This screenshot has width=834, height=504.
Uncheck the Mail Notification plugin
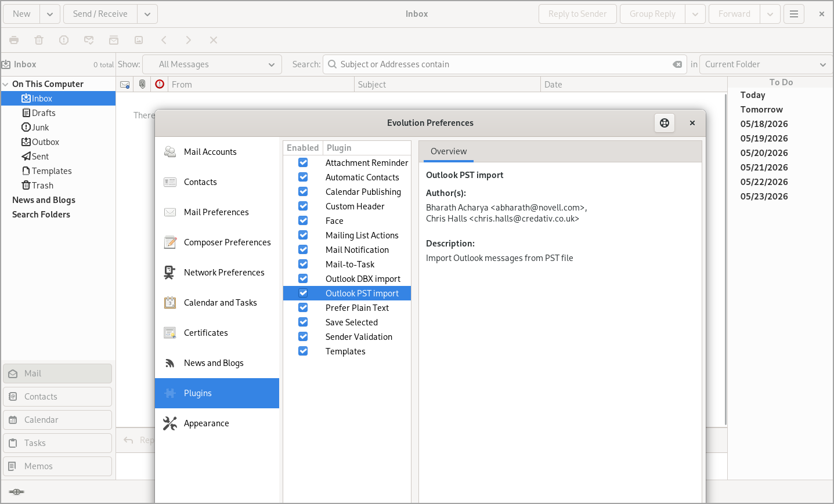303,249
